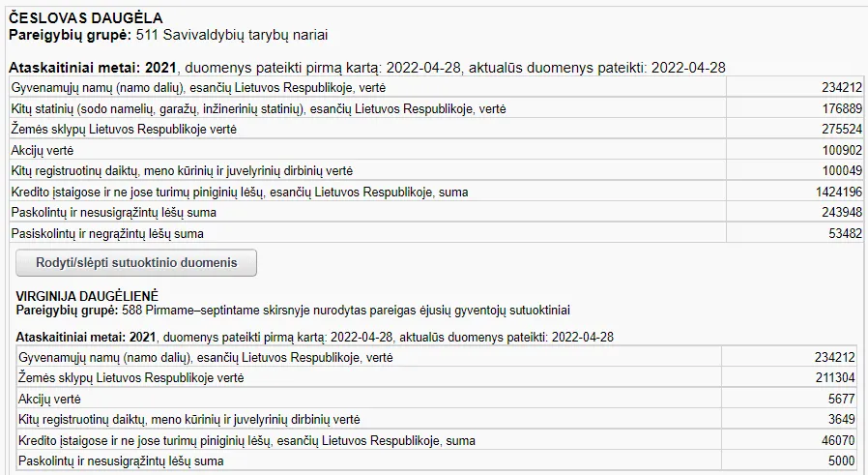Click the VIRGINIJA DAUGĖLIENĖ name heading
868x475 pixels.
[87, 295]
